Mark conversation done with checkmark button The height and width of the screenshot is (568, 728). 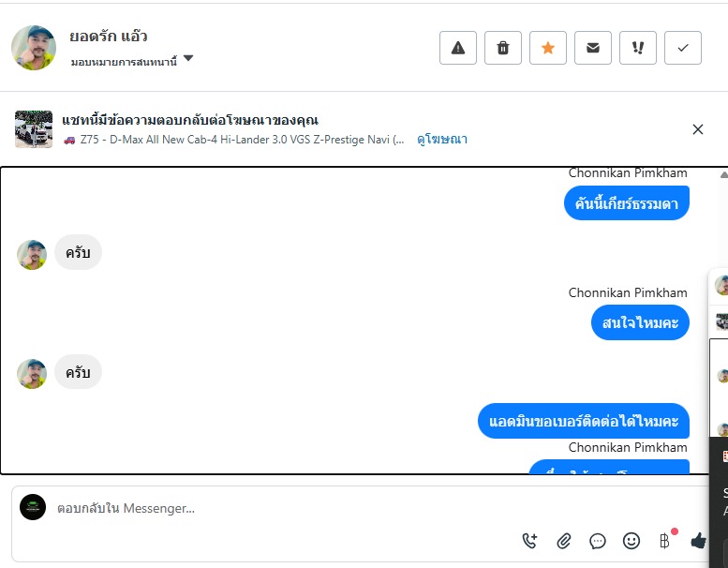(x=683, y=48)
